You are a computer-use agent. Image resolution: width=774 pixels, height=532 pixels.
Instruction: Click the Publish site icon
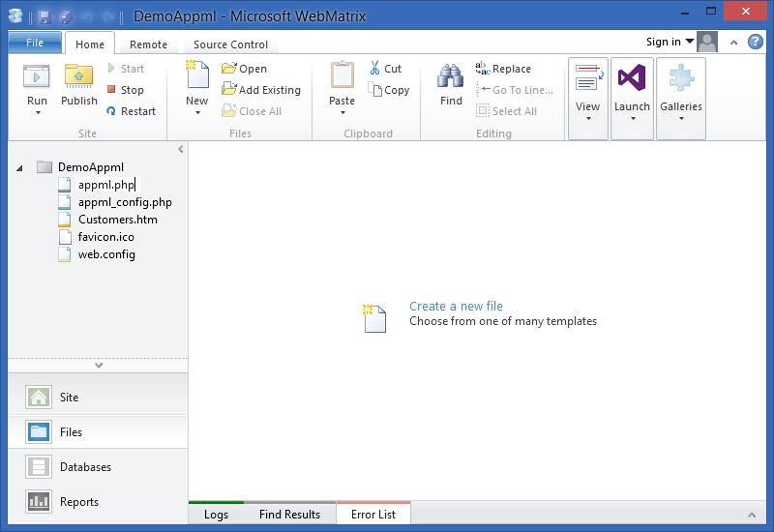(x=78, y=77)
